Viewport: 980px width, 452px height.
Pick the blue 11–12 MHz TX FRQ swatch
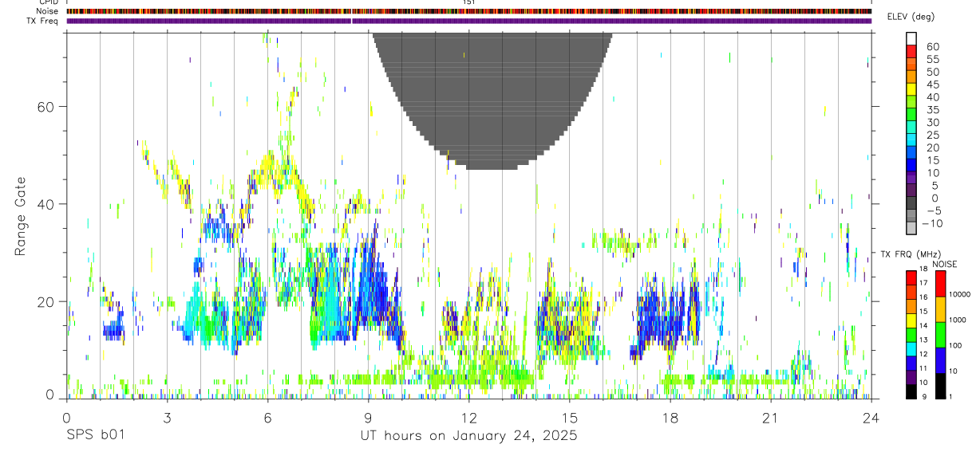click(x=911, y=363)
